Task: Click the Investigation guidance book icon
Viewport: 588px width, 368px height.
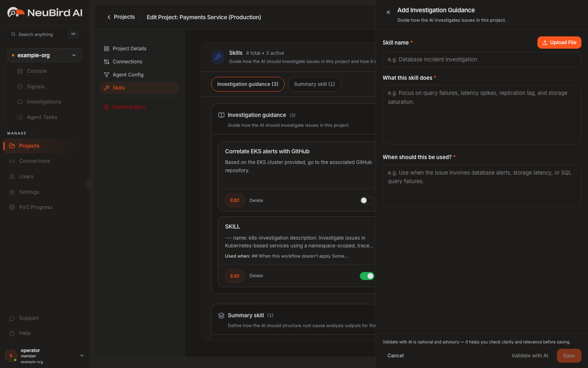Action: [x=221, y=115]
